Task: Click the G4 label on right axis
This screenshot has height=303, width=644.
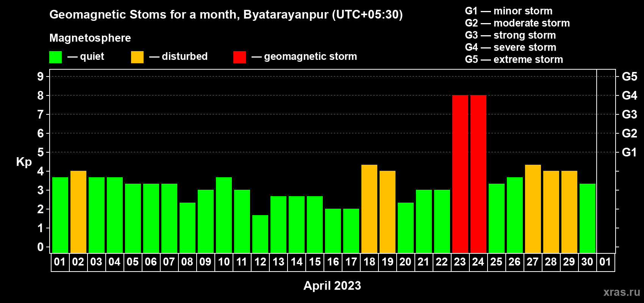Action: 630,95
